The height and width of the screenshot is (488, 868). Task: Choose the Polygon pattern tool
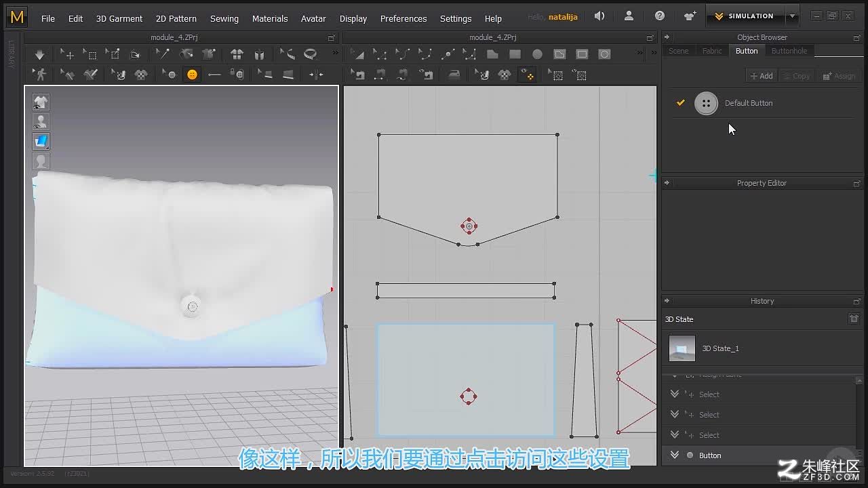point(492,54)
